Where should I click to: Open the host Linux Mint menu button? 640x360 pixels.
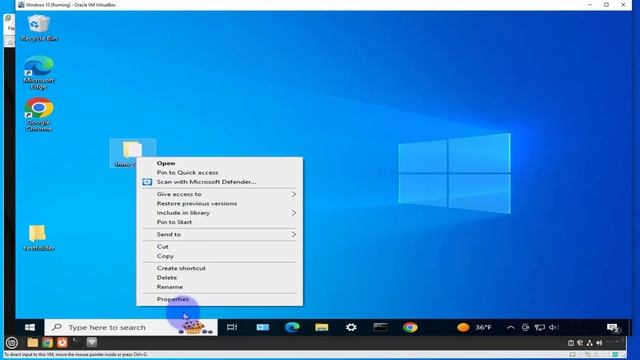pyautogui.click(x=11, y=343)
